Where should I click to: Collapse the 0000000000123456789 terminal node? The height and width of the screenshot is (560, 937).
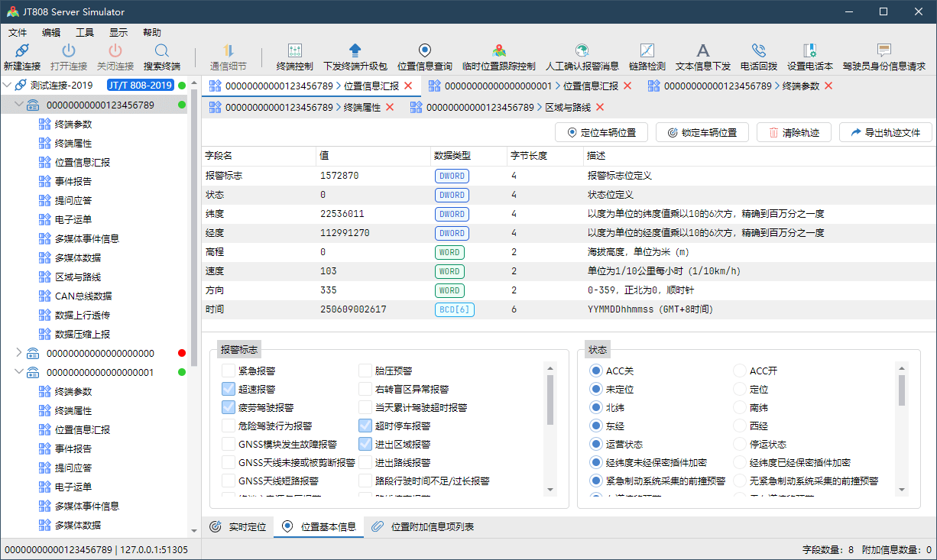pyautogui.click(x=19, y=105)
